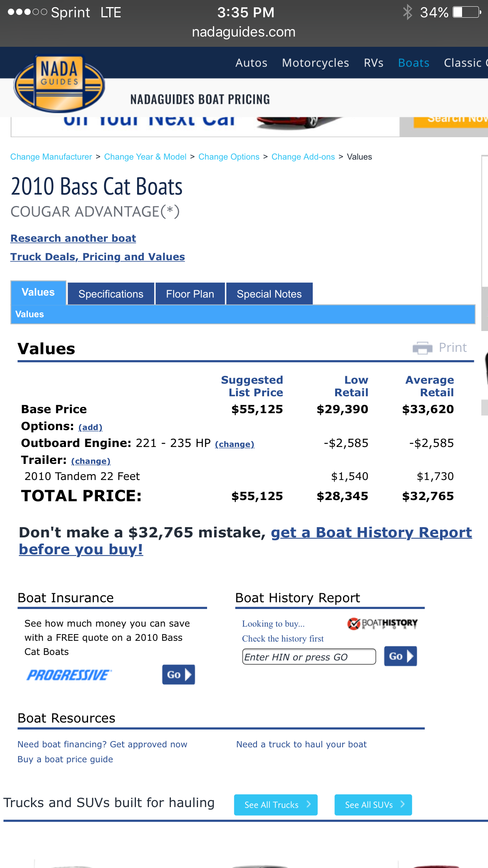Click the Boat History Report logo
The width and height of the screenshot is (488, 868).
pyautogui.click(x=382, y=623)
